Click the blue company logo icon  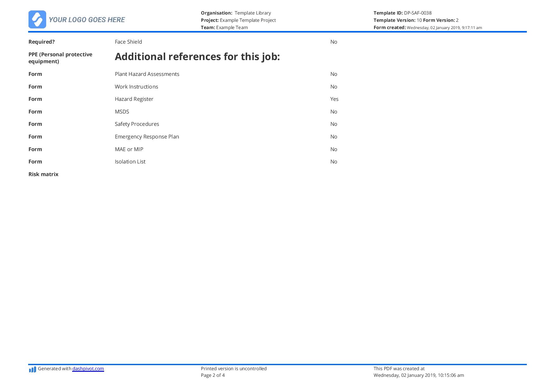[x=37, y=20]
